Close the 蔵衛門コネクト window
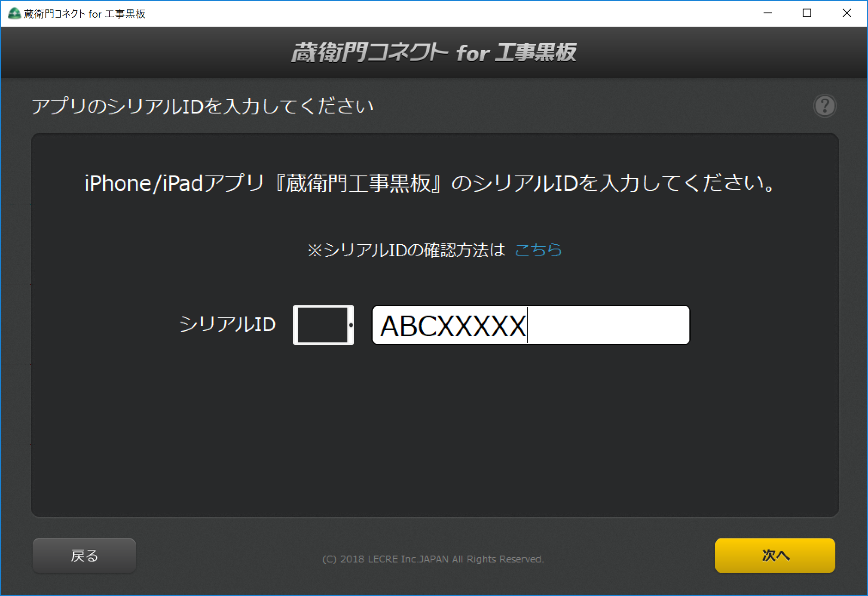This screenshot has width=868, height=596. pyautogui.click(x=847, y=13)
